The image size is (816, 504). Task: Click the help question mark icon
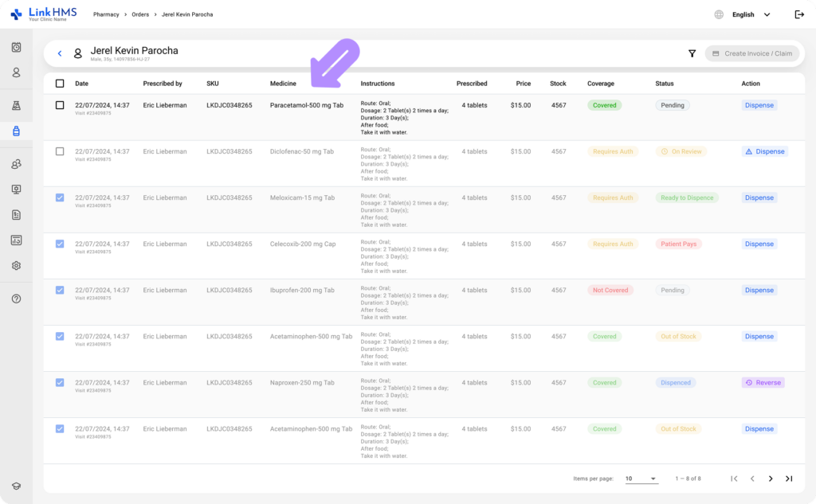coord(16,299)
